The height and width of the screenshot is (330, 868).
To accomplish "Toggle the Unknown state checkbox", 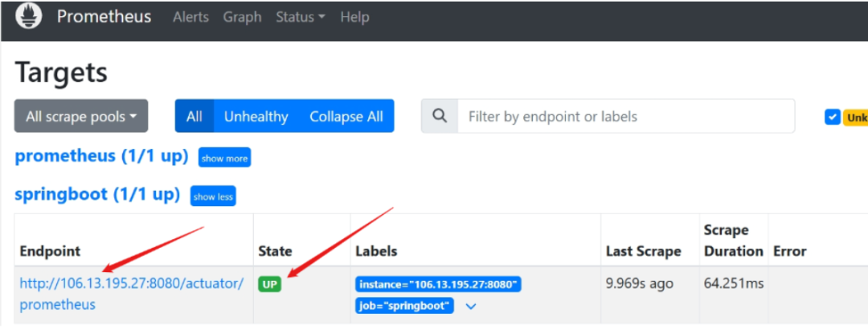I will point(833,117).
